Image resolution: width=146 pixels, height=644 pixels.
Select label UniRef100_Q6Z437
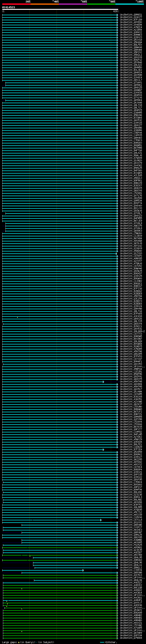pos(131,404)
